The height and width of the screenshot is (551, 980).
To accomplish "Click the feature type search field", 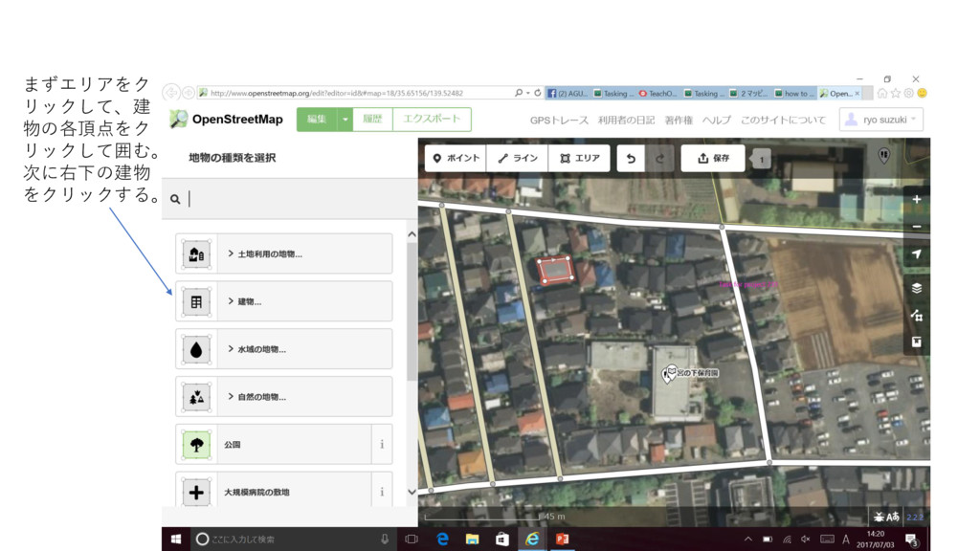I will (x=297, y=199).
